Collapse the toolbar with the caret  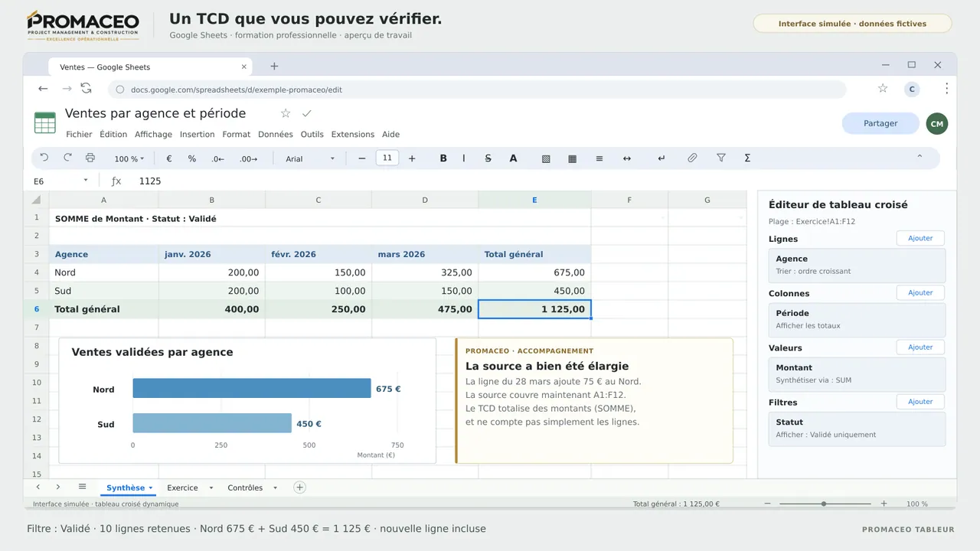tap(920, 158)
